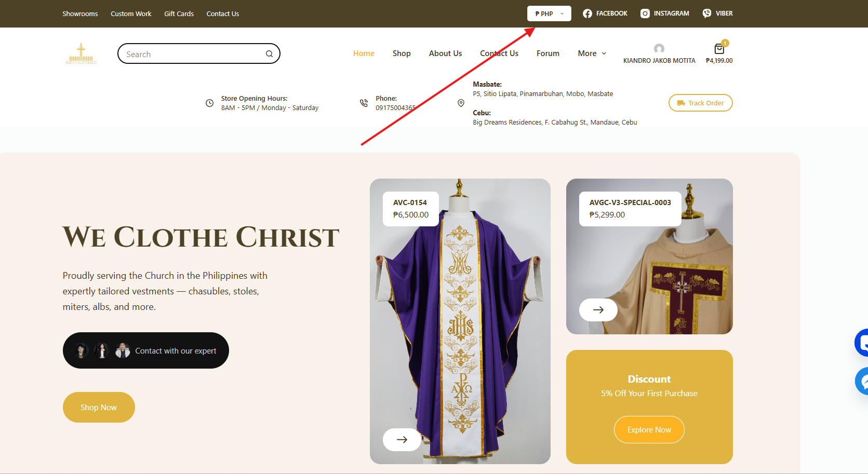
Task: Open the Instagram social link
Action: click(664, 13)
